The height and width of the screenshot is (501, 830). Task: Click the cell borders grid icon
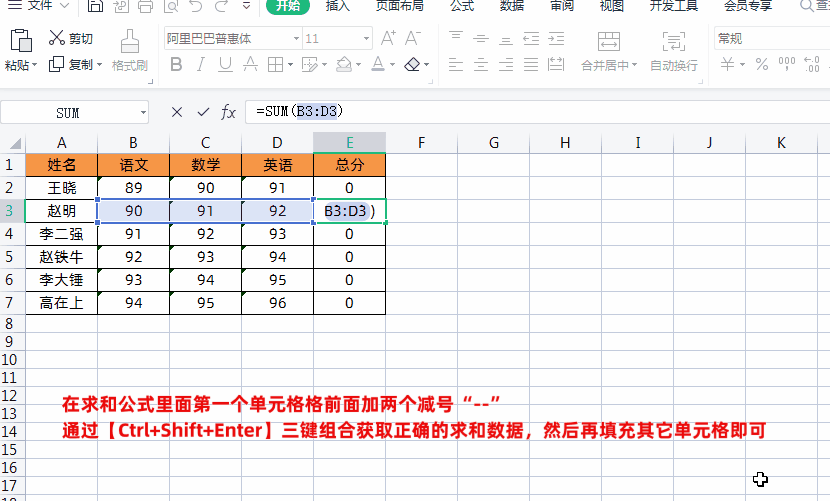click(275, 65)
